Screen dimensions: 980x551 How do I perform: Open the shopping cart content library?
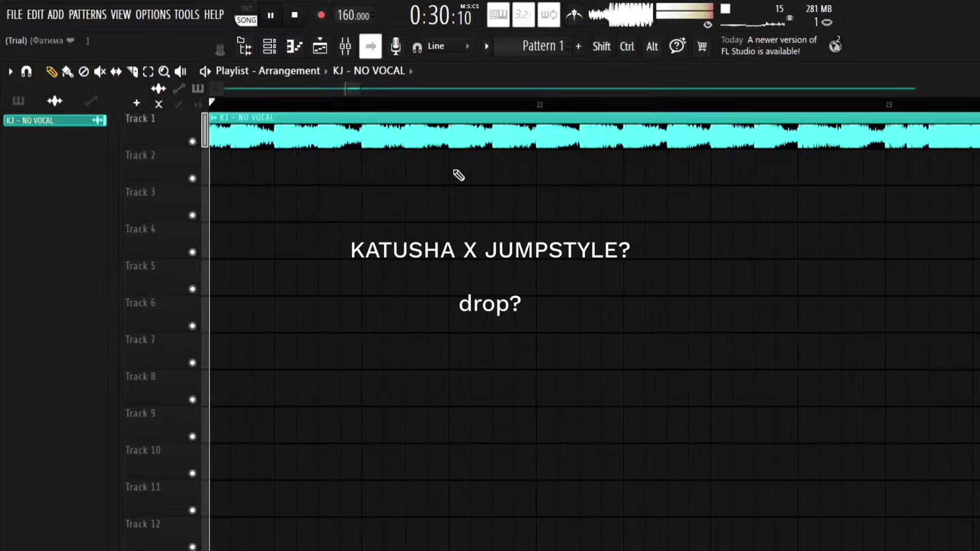click(x=702, y=46)
